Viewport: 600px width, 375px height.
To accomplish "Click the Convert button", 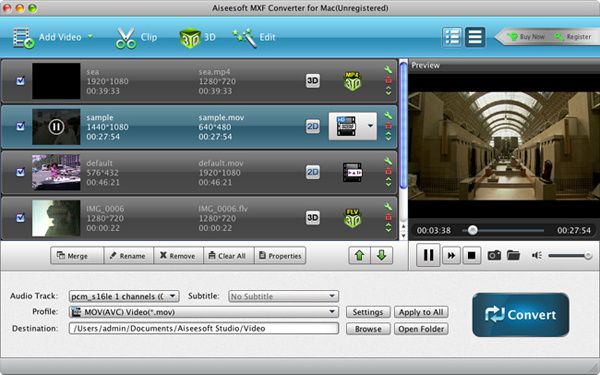I will (x=520, y=315).
